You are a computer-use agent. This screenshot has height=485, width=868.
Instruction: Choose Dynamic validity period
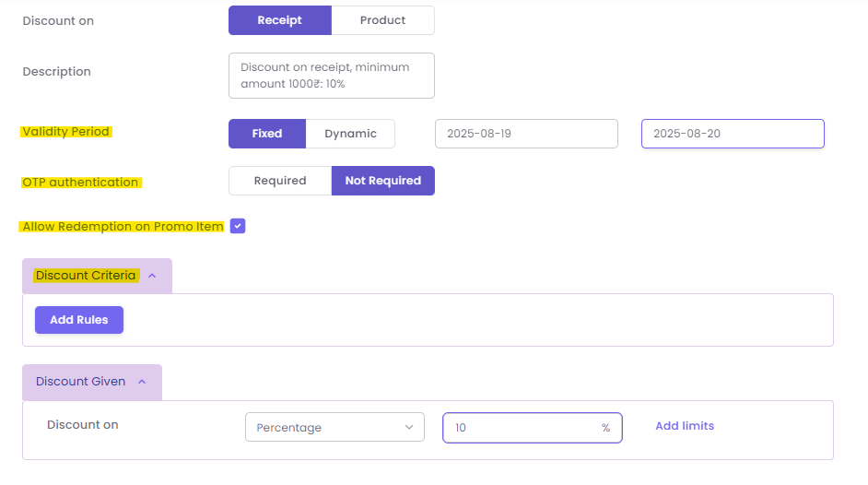[x=350, y=134]
